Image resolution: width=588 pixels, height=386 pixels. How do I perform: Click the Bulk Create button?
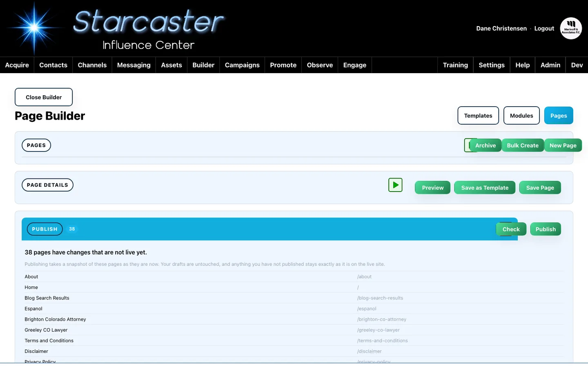[523, 145]
